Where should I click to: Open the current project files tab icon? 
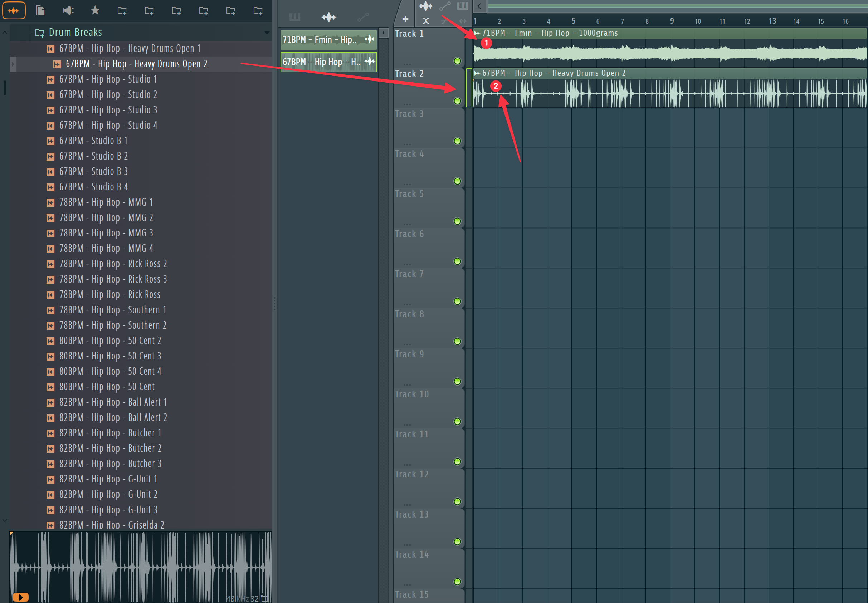click(40, 10)
